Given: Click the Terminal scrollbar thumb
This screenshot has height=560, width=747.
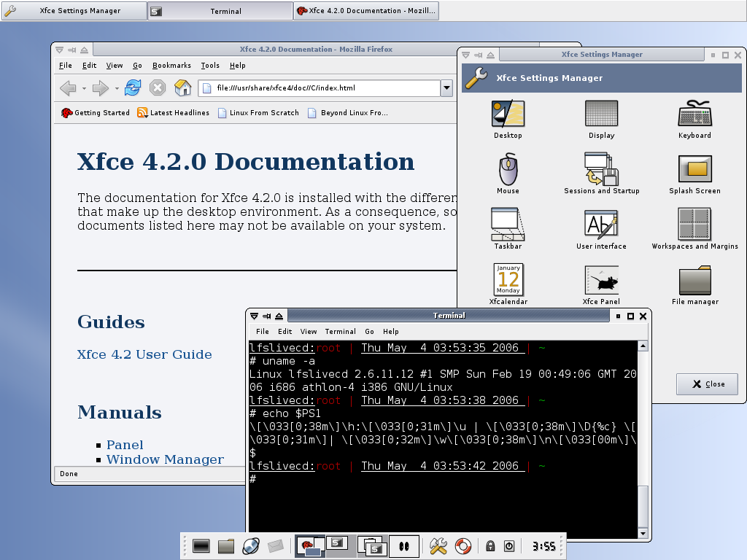Looking at the screenshot, I should pos(643,507).
